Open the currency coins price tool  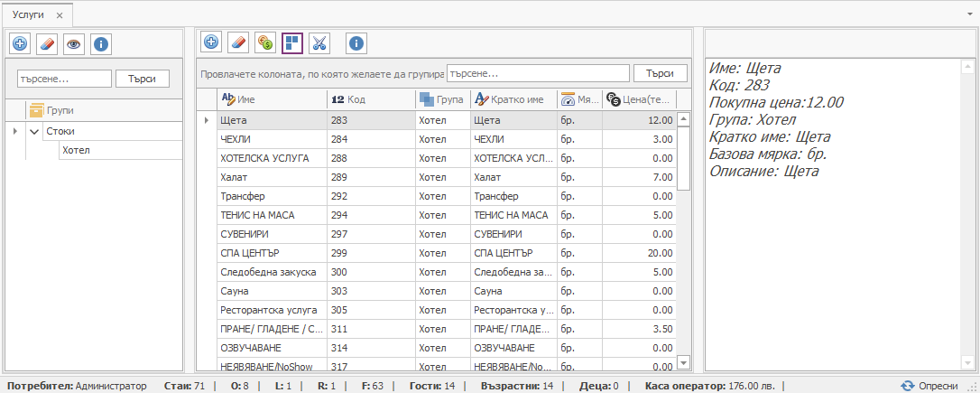(x=265, y=42)
